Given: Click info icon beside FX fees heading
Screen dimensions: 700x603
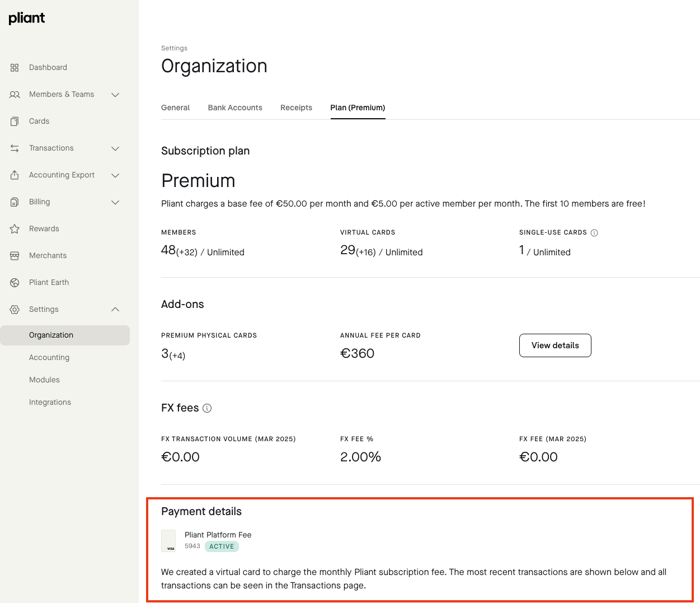Looking at the screenshot, I should click(x=207, y=408).
